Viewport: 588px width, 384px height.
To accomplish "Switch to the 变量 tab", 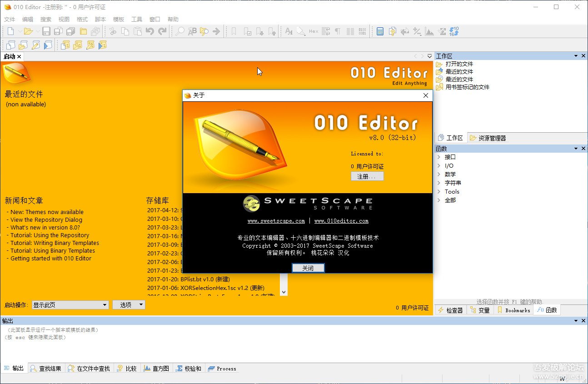I will 479,310.
